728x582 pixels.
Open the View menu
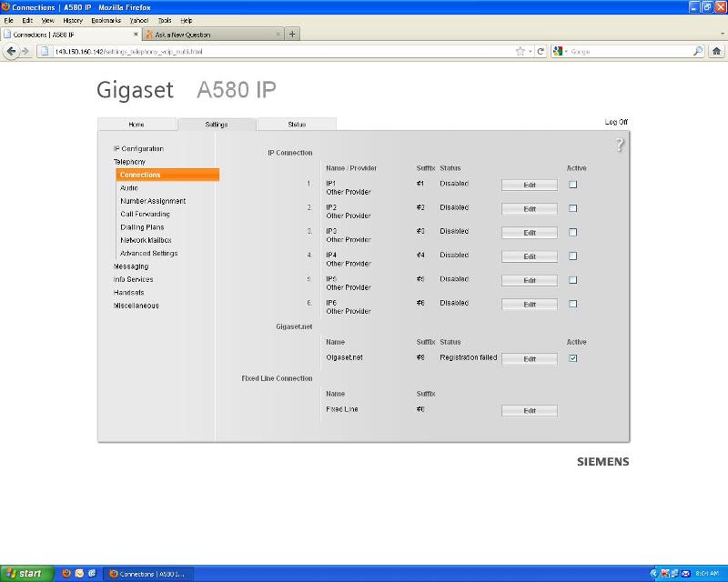pos(48,20)
